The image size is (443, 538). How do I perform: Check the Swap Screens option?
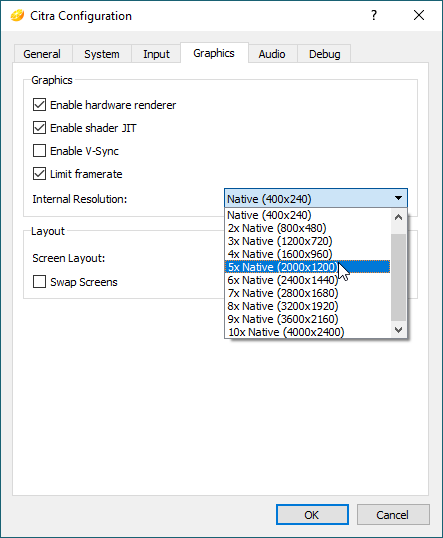pyautogui.click(x=39, y=282)
